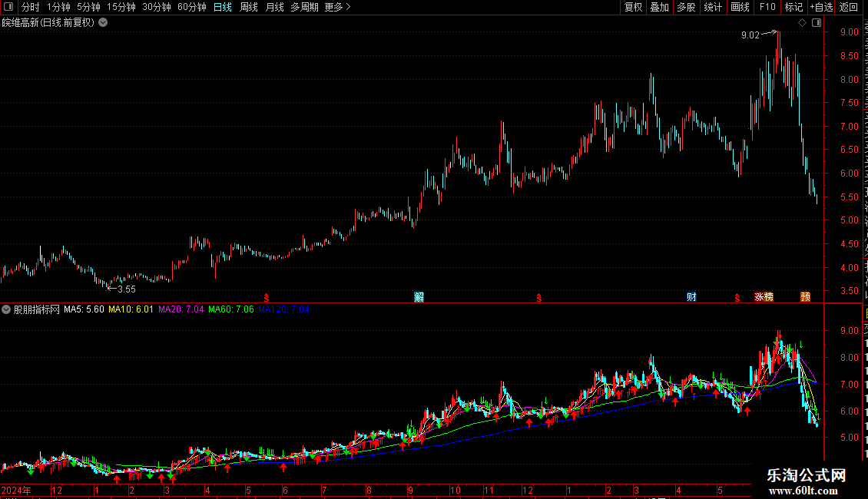Image resolution: width=868 pixels, height=499 pixels.
Task: Click the 9.02 high price label
Action: point(750,35)
